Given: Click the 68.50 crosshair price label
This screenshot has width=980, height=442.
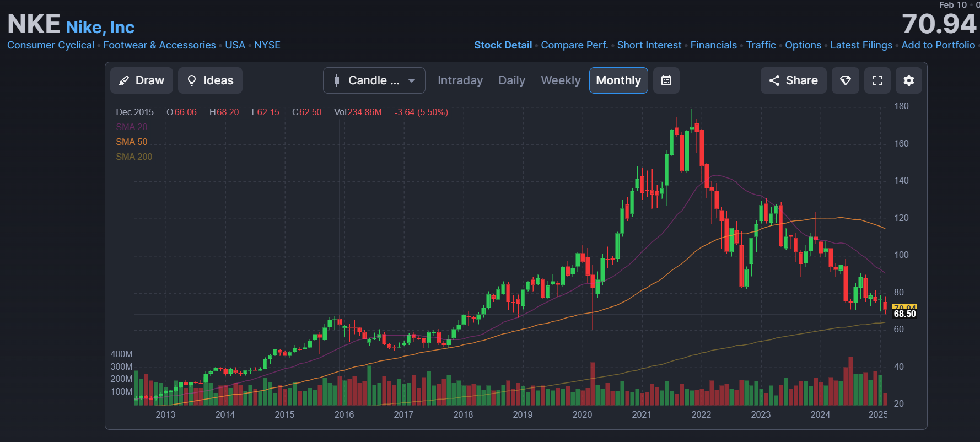Looking at the screenshot, I should pyautogui.click(x=904, y=314).
